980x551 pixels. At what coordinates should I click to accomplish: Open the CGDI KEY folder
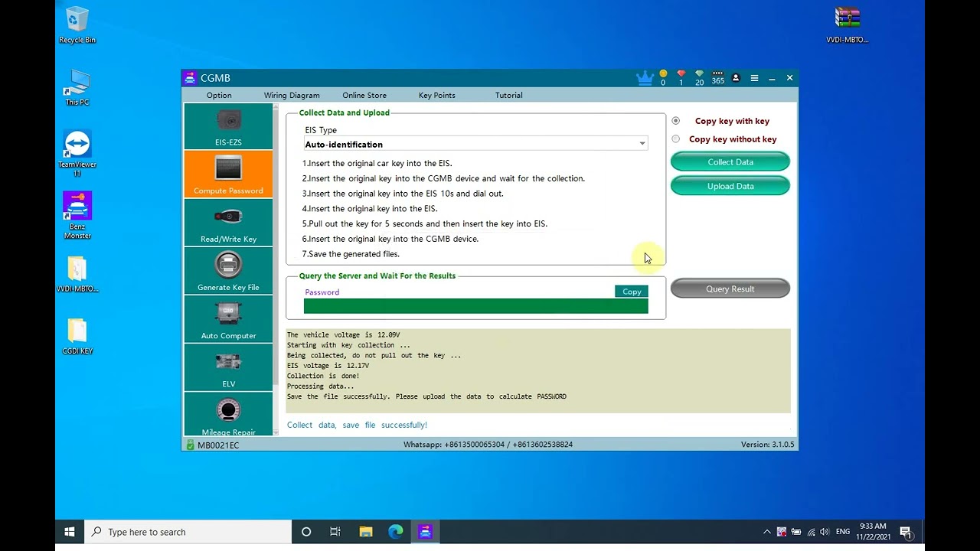tap(77, 336)
